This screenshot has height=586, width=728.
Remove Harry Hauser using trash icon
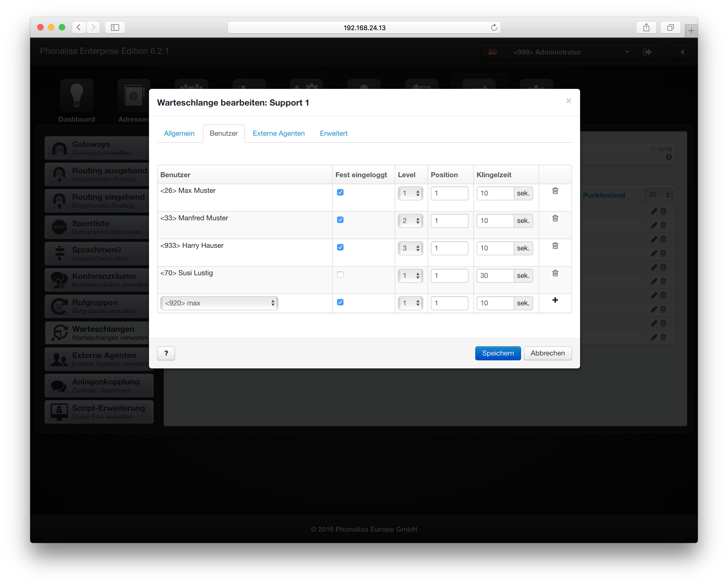point(555,245)
